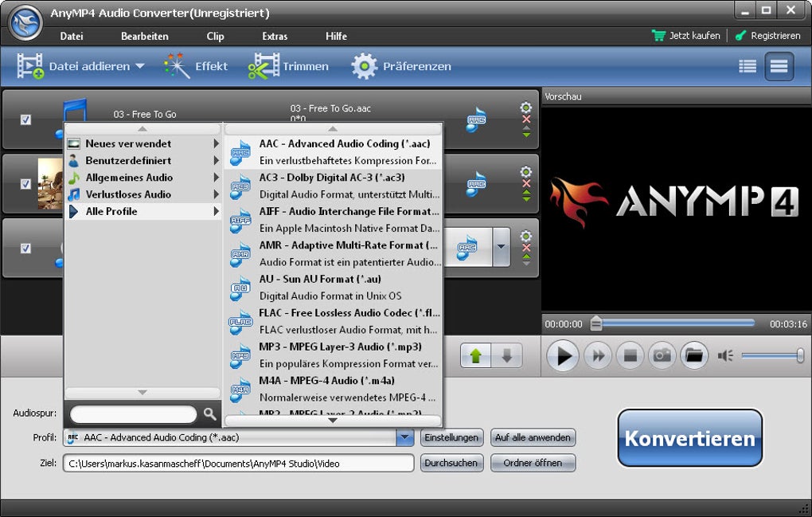This screenshot has height=517, width=812.
Task: Click the Ziel path input field
Action: tap(238, 463)
